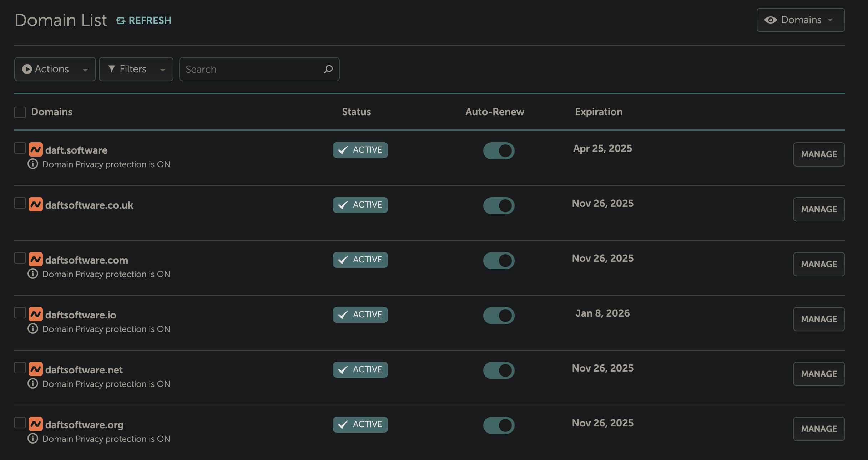Open management for daftsoftware.org
The image size is (868, 460).
tap(819, 429)
